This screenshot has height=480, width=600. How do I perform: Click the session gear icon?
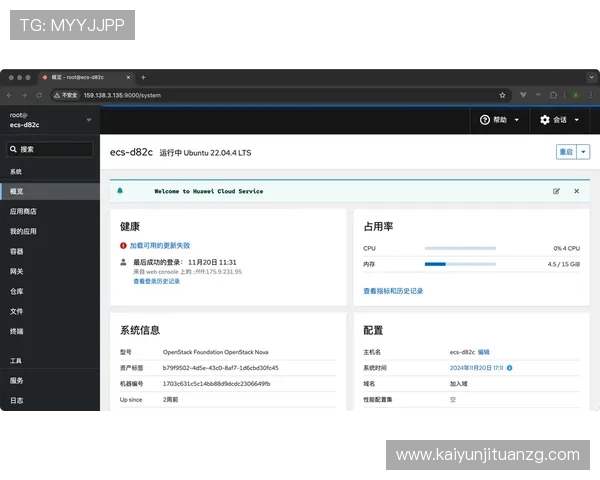(x=545, y=120)
